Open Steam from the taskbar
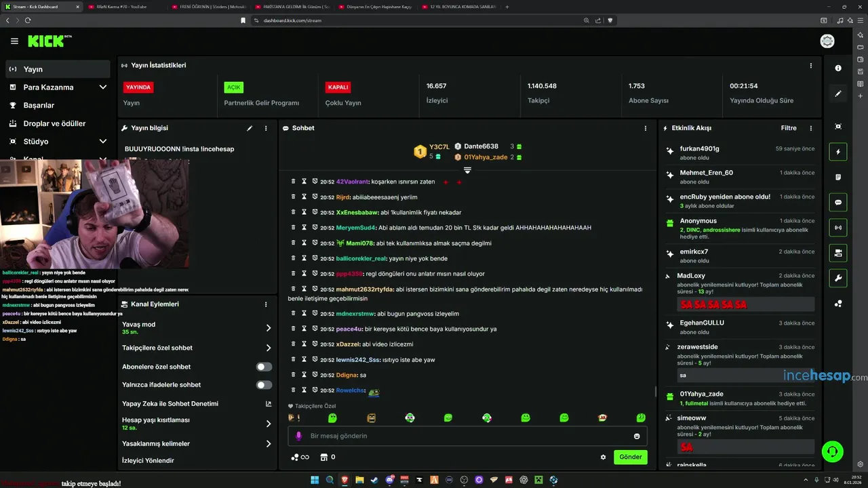868x488 pixels. (x=374, y=480)
